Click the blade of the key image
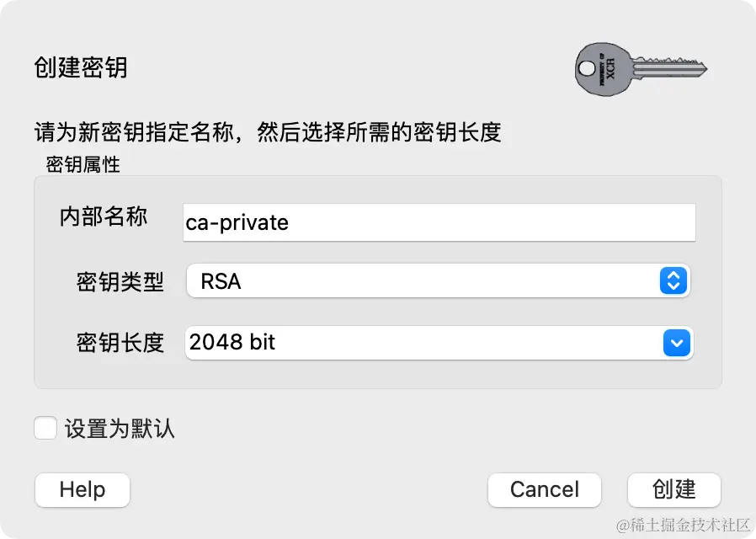This screenshot has width=756, height=539. [678, 69]
